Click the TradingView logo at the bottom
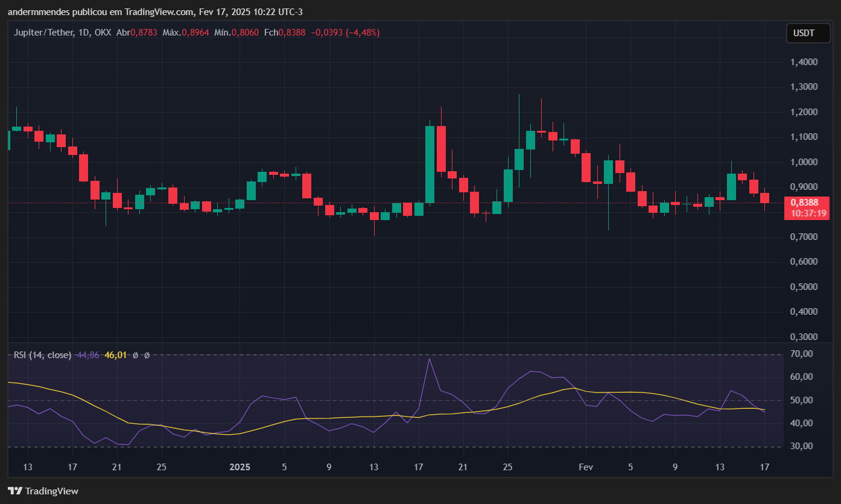This screenshot has height=504, width=841. click(43, 491)
